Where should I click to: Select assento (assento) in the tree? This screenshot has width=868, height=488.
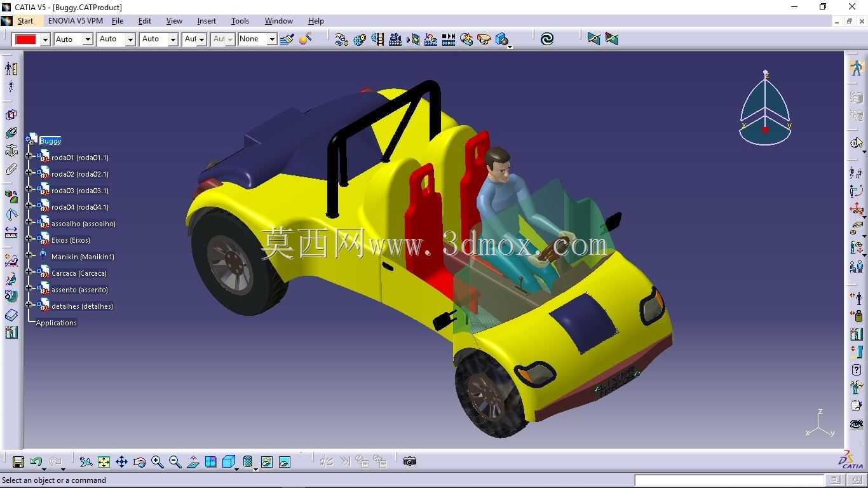click(80, 290)
